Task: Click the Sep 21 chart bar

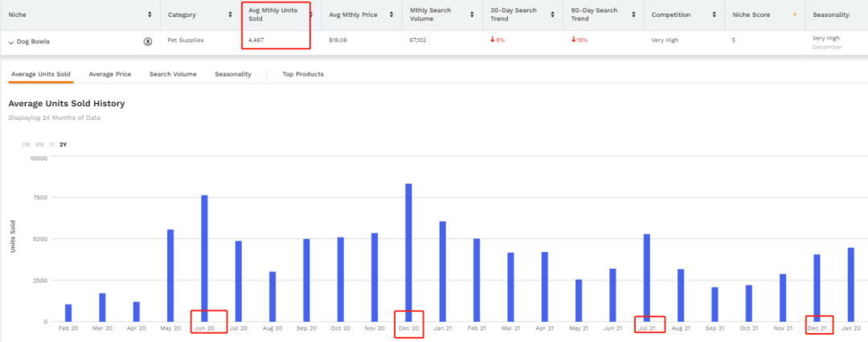Action: [714, 304]
